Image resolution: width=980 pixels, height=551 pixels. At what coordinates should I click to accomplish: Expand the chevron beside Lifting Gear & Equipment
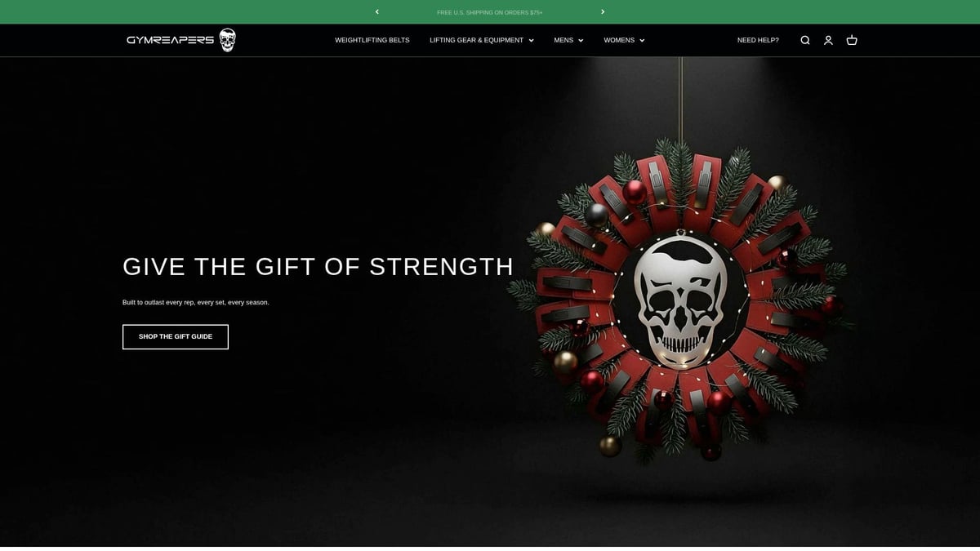531,40
